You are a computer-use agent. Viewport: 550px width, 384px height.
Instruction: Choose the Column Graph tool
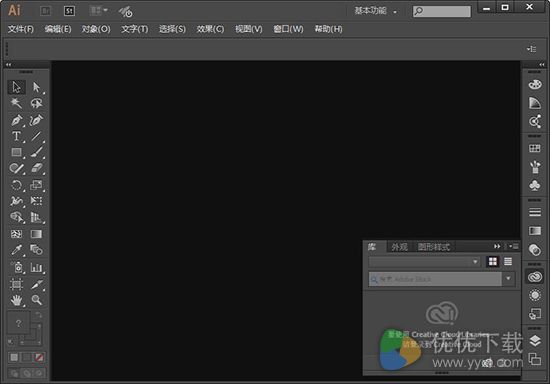point(36,268)
